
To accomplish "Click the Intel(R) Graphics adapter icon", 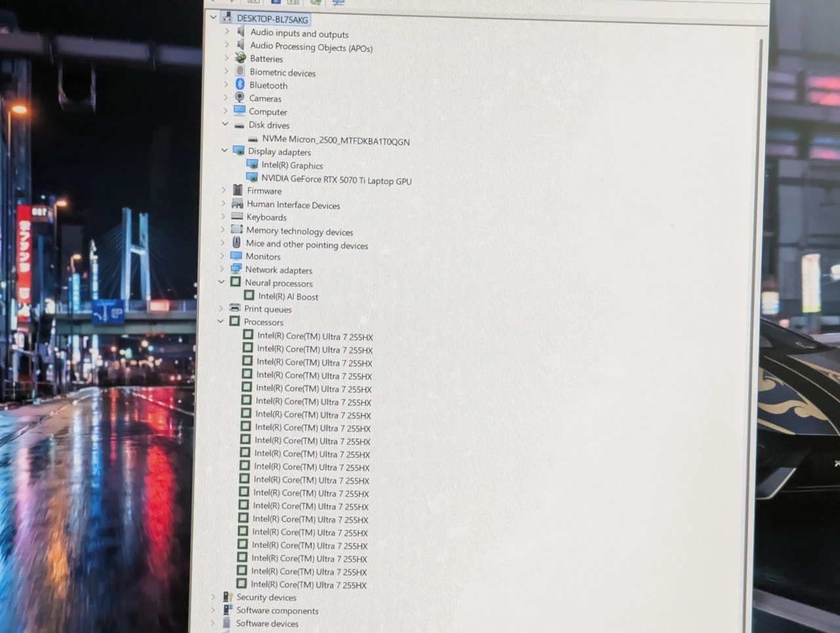I will [252, 164].
